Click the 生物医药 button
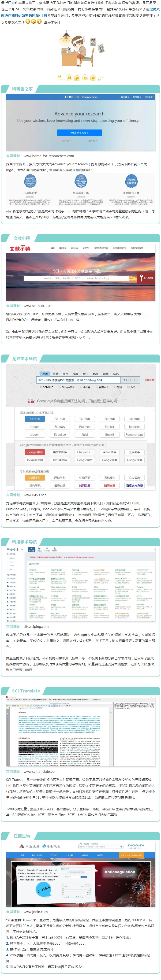The image size is (161, 980). coord(85,477)
